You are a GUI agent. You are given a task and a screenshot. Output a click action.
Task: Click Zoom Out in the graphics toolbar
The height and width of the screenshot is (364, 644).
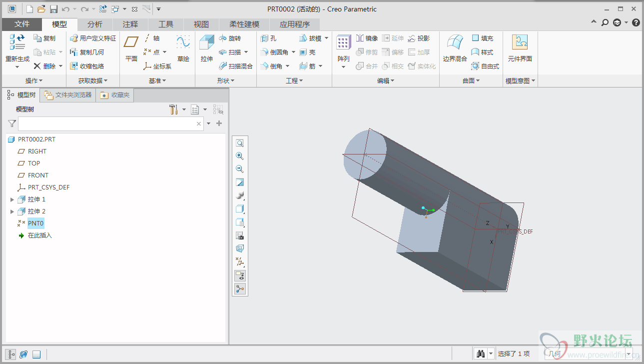tap(240, 169)
